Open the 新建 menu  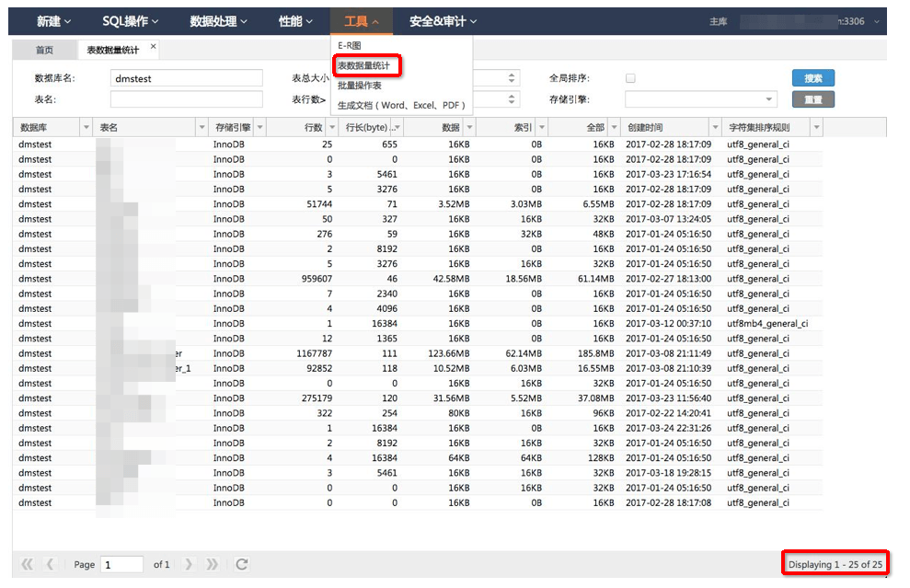click(53, 21)
